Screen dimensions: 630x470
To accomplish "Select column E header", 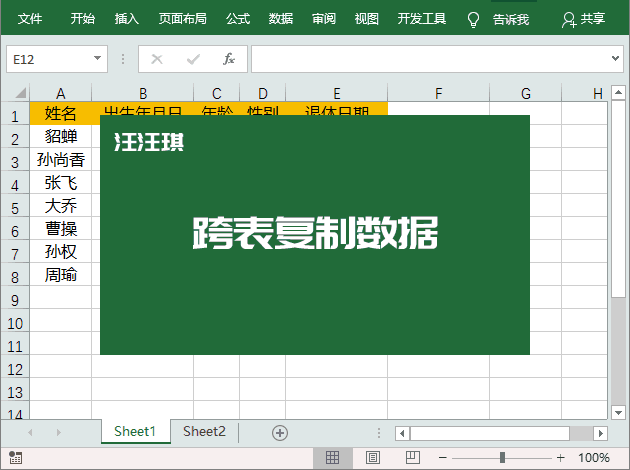I will point(337,93).
